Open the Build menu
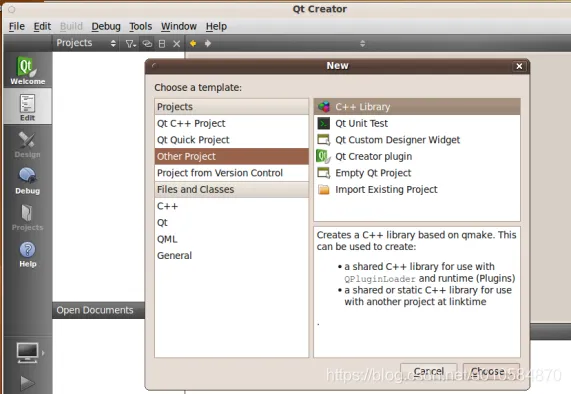The height and width of the screenshot is (394, 571). pos(71,26)
